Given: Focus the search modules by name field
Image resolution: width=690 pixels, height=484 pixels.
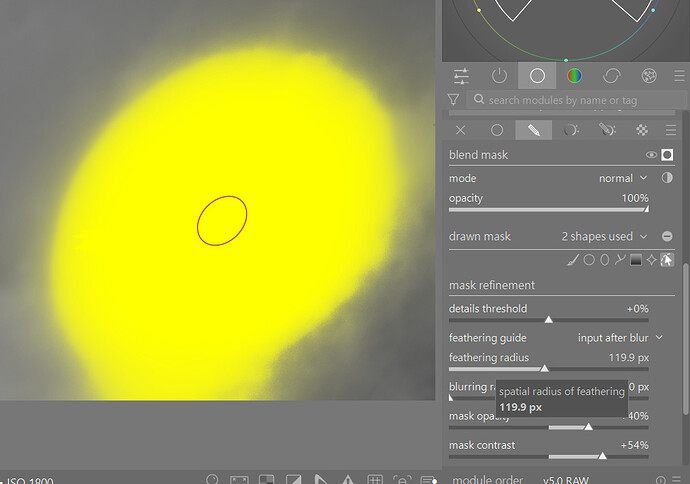Looking at the screenshot, I should pos(576,100).
